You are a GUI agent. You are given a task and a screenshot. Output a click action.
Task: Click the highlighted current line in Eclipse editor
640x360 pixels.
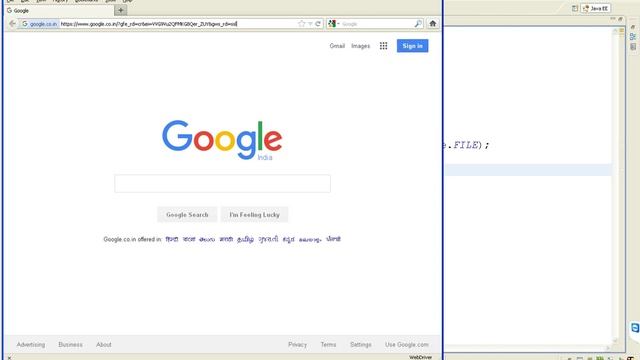tap(528, 170)
